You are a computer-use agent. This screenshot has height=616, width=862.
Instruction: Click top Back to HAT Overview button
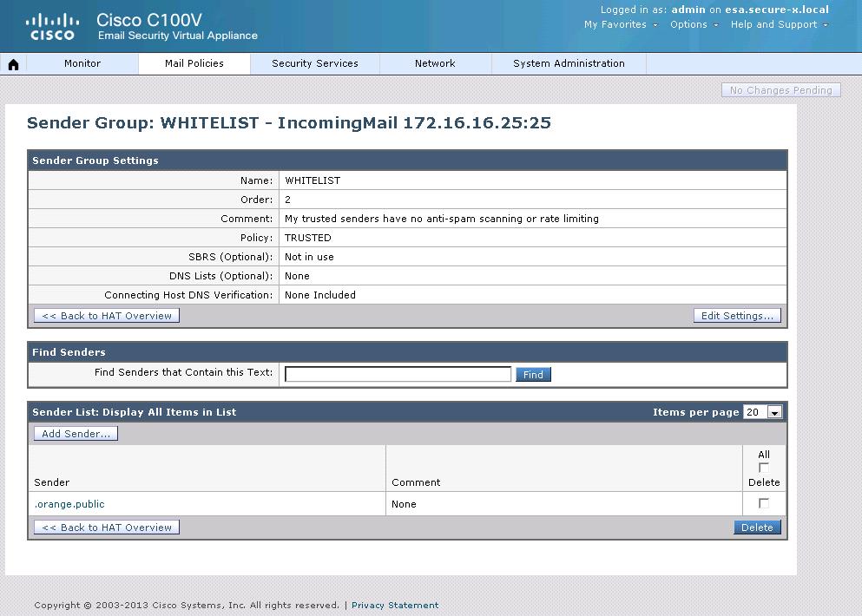click(x=107, y=316)
